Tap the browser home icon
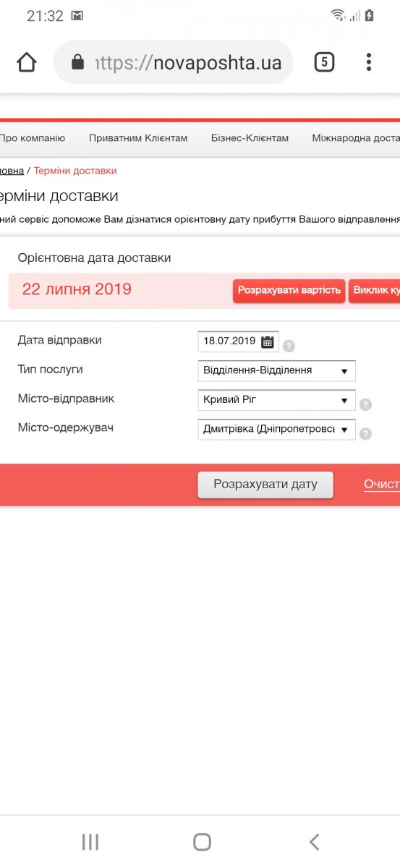The width and height of the screenshot is (400, 868). coord(27,63)
